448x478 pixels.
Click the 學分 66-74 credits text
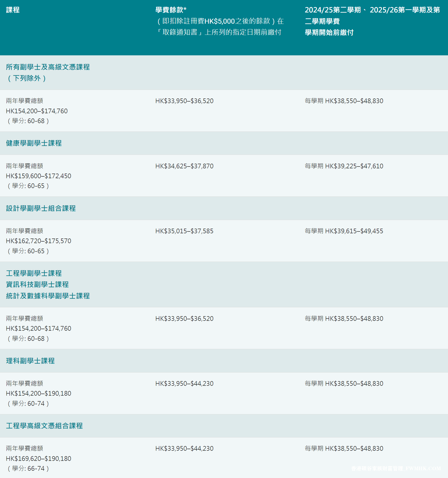(28, 468)
